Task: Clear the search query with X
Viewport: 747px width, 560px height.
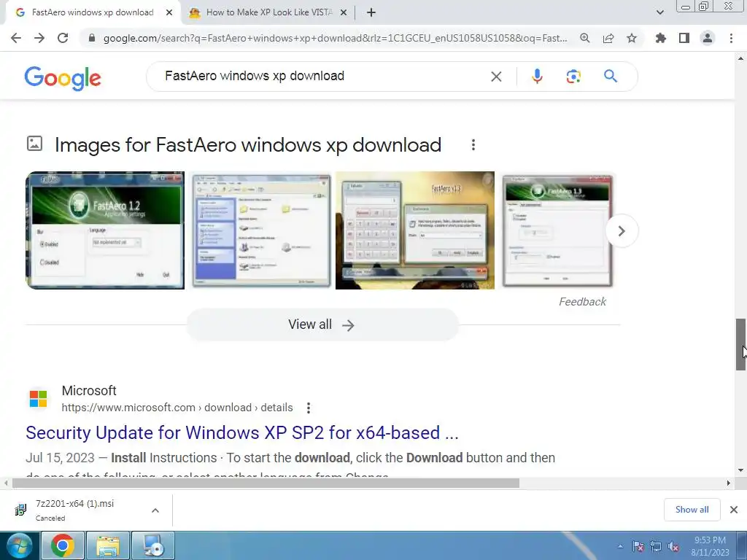Action: (x=496, y=76)
